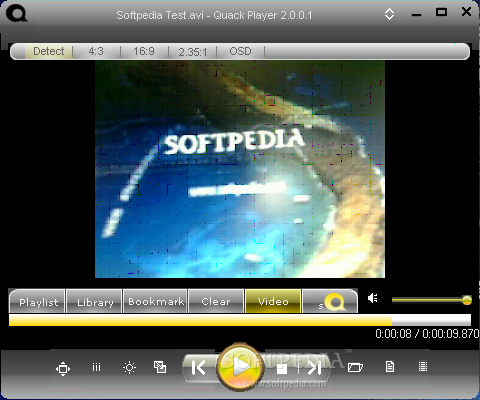The height and width of the screenshot is (400, 480).
Task: Click the document page icon
Action: (x=390, y=367)
